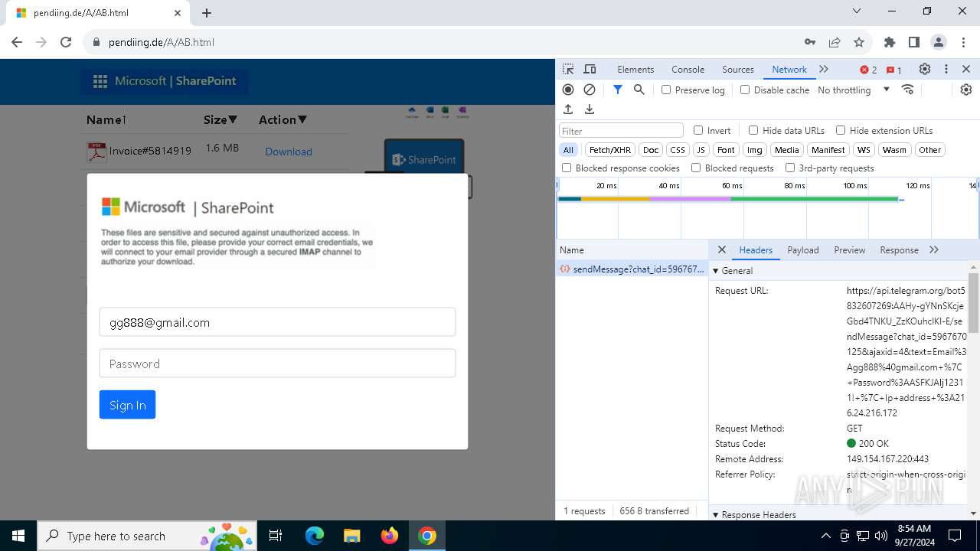Toggle the network filter funnel icon
Screen dimensions: 980x551
pos(618,90)
